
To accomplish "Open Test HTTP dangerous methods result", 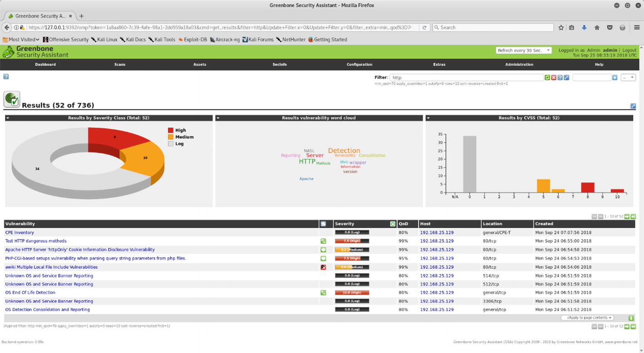I will click(36, 241).
